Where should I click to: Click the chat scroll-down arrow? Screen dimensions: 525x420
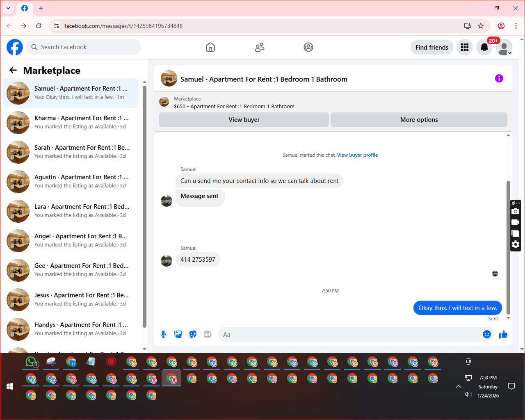point(508,318)
